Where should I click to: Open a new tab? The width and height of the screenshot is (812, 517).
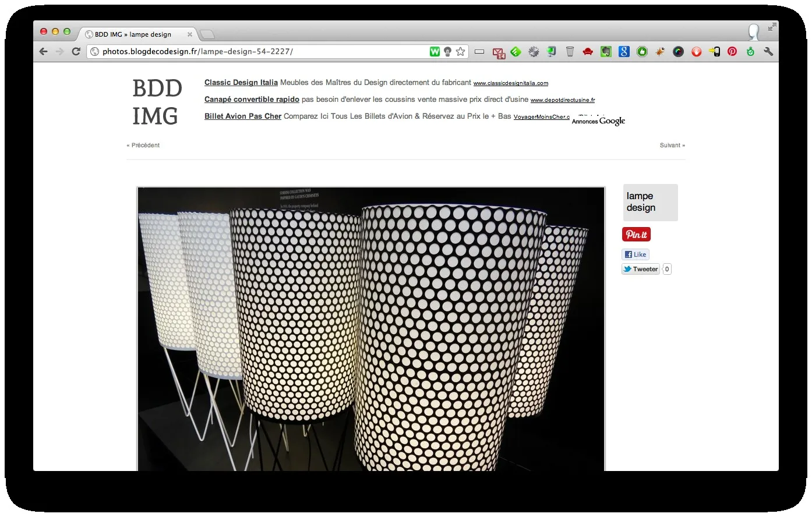tap(207, 34)
